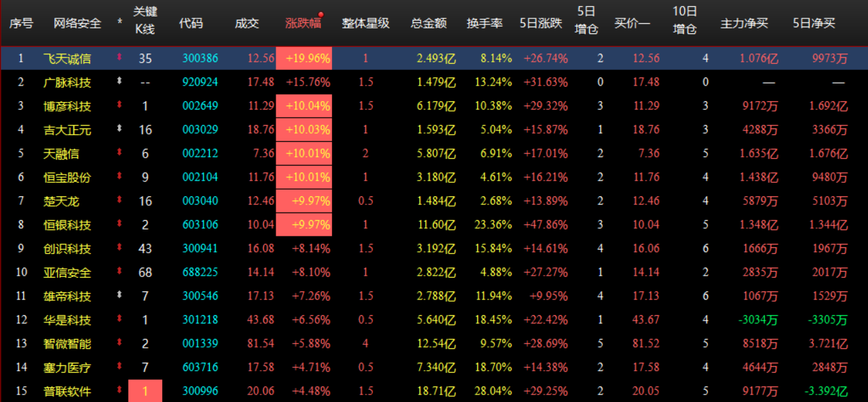This screenshot has height=402, width=868.
Task: Select stock name 博彦科技
Action: coord(67,106)
